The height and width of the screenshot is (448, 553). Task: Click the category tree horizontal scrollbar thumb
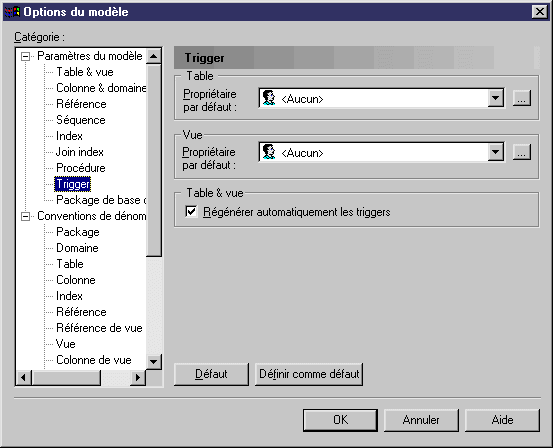tap(66, 377)
